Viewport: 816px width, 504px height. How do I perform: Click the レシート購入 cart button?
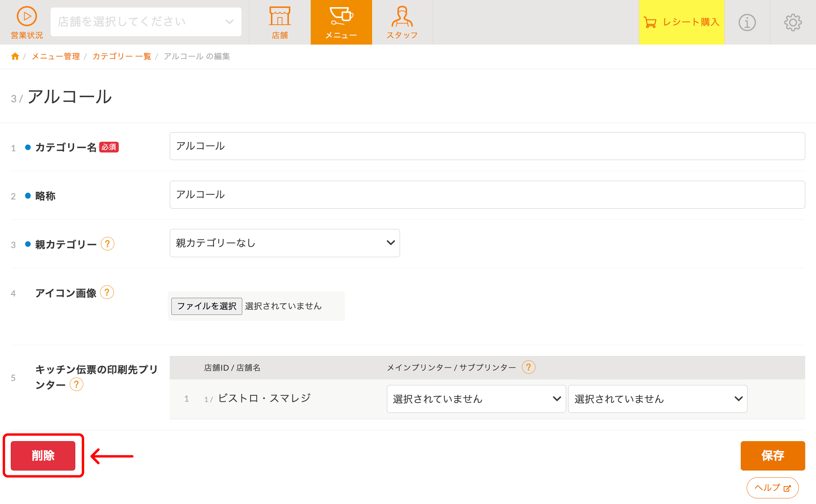pyautogui.click(x=681, y=22)
